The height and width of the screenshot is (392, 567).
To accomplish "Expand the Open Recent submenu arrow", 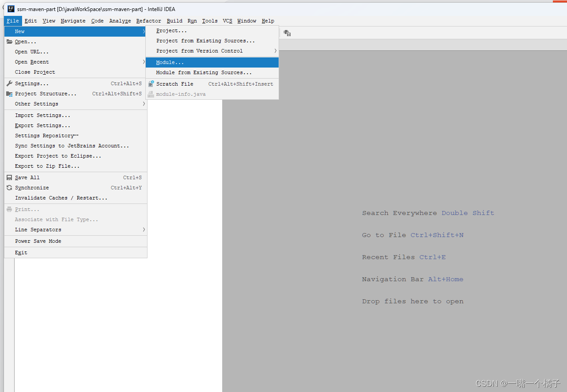I will pyautogui.click(x=144, y=62).
